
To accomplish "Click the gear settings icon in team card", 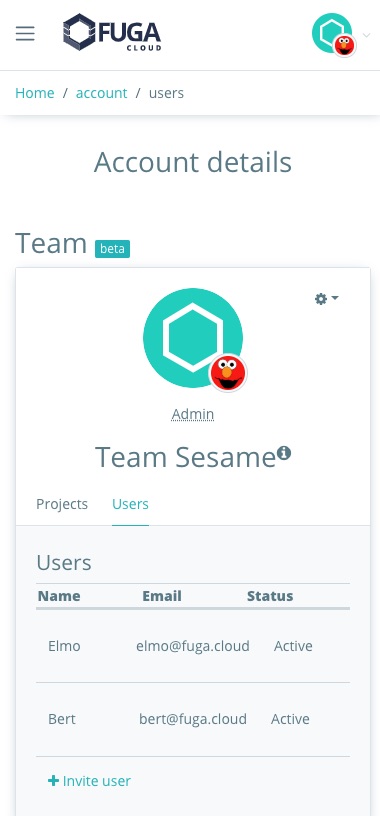I will (x=321, y=299).
